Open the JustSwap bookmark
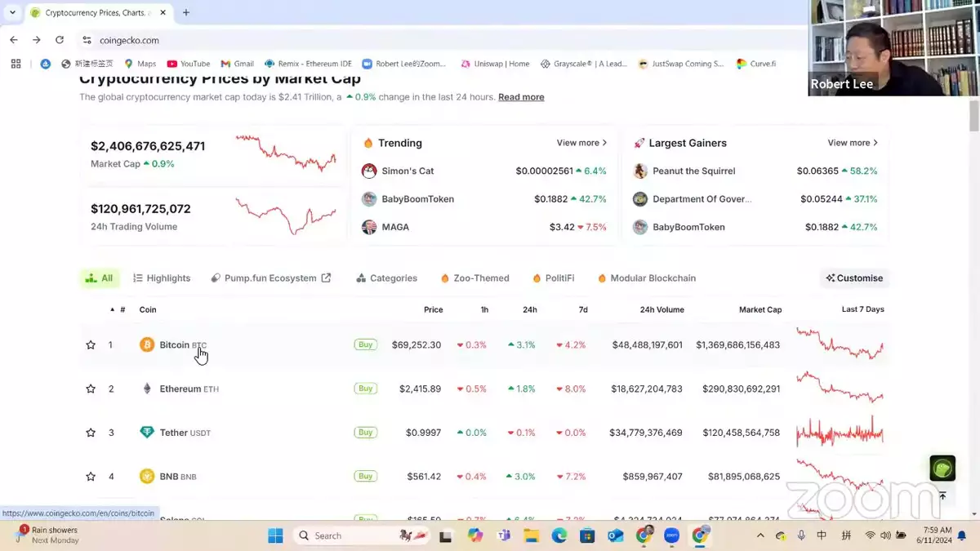This screenshot has height=551, width=980. [x=682, y=64]
